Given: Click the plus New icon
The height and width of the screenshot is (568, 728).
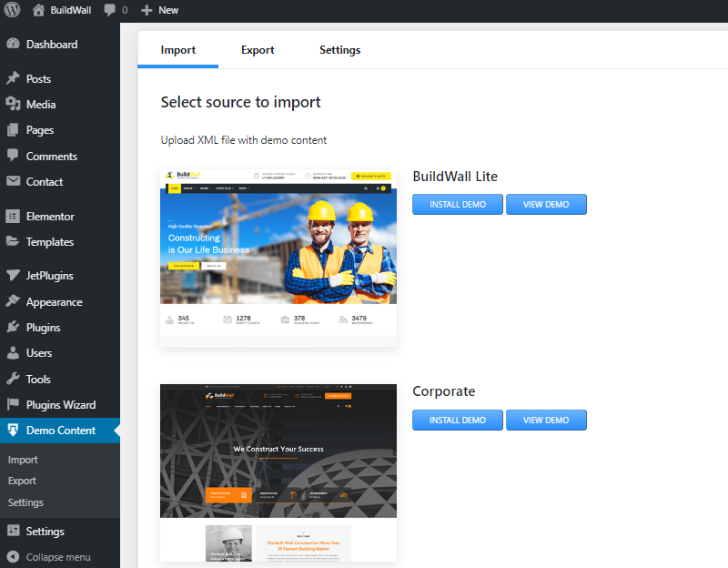Looking at the screenshot, I should tap(147, 10).
